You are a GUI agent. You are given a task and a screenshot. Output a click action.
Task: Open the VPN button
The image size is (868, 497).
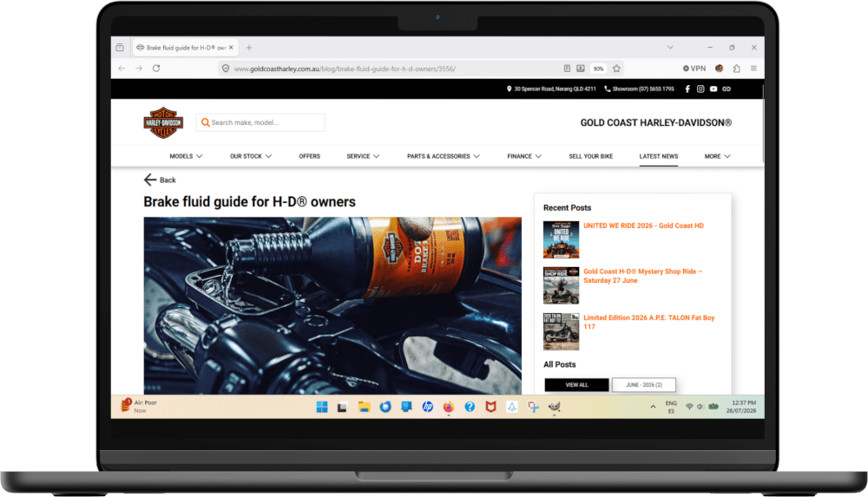coord(694,69)
